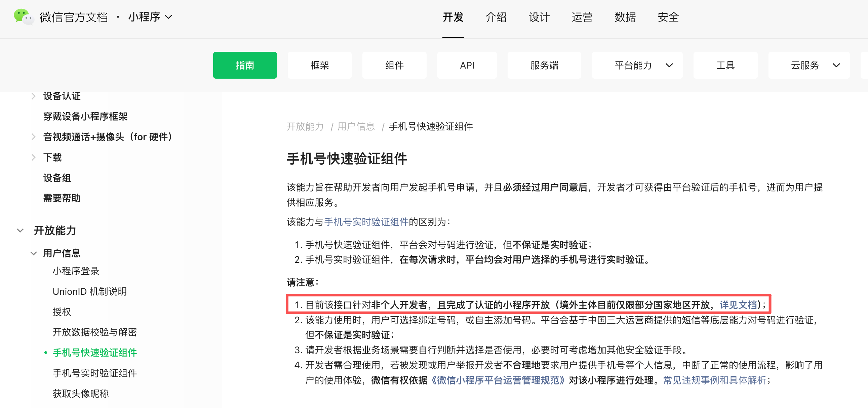Select the 框架 sub-navigation button
Viewport: 868px width, 408px height.
319,65
